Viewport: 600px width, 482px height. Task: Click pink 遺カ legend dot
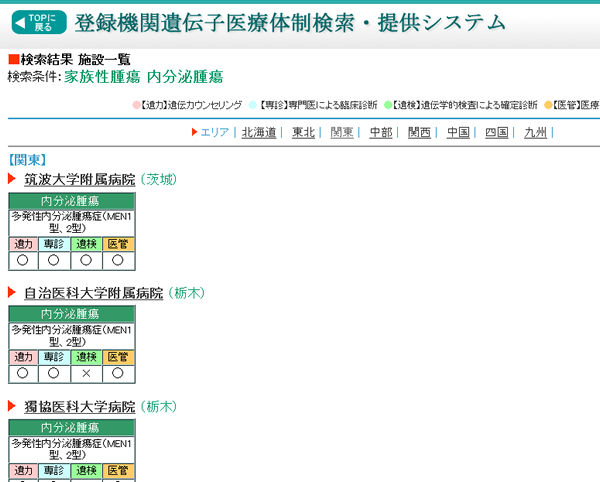136,105
